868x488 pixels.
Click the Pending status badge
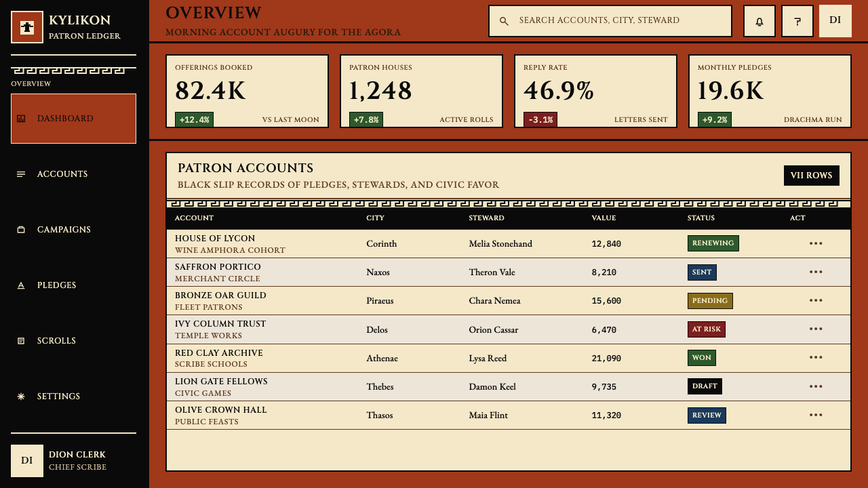tap(710, 300)
